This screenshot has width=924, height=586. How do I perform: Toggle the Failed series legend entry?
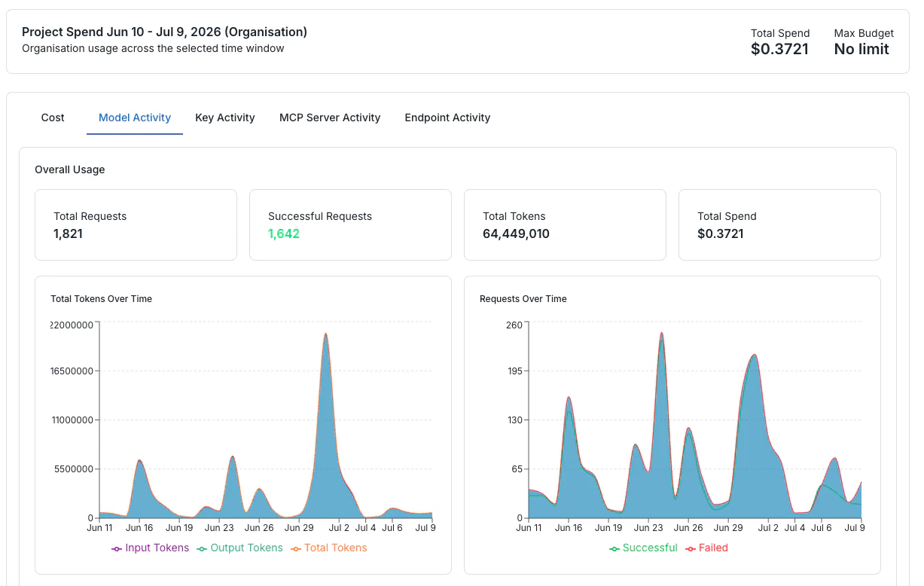coord(706,548)
